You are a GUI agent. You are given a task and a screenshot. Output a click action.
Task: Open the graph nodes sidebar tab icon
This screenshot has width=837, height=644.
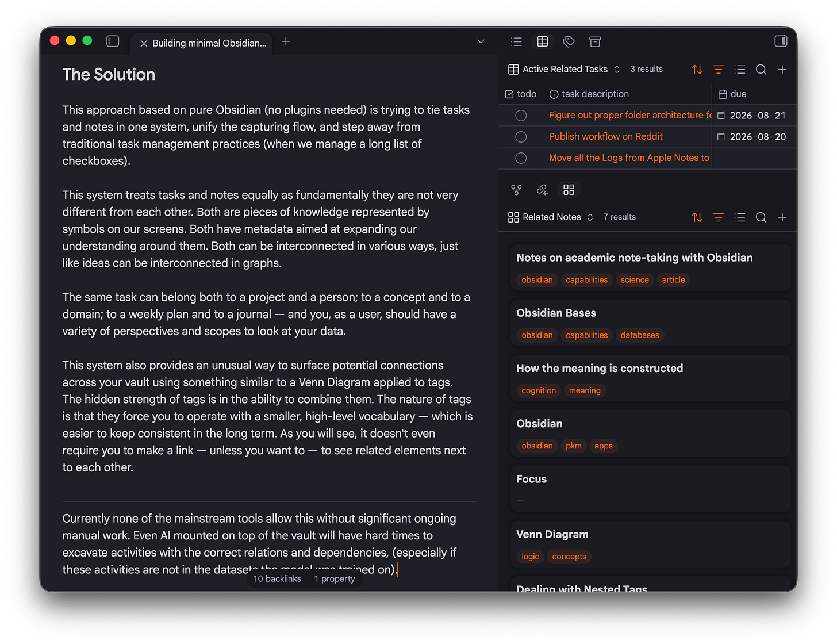[516, 190]
